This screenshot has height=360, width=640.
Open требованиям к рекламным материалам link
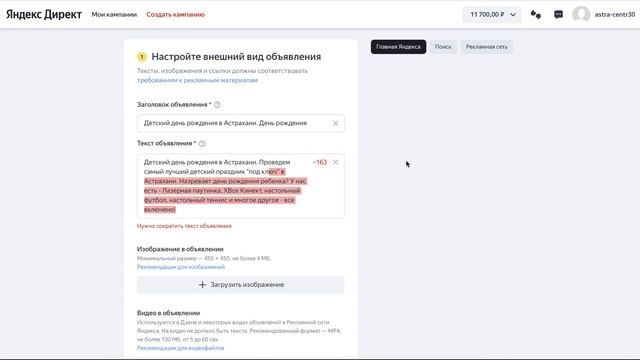tap(198, 80)
